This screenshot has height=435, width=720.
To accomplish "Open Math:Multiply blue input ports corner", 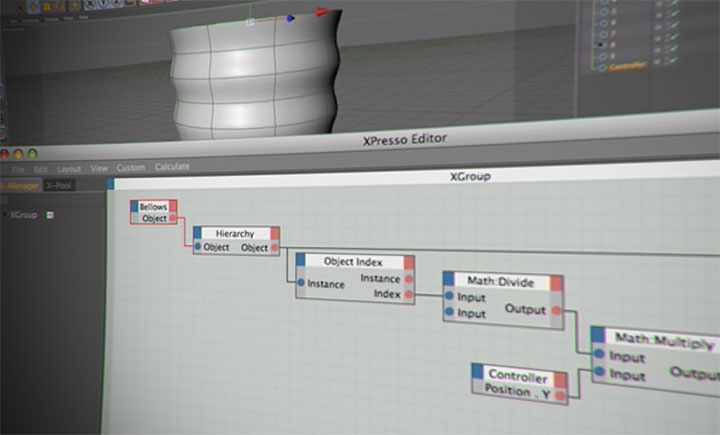I will pyautogui.click(x=597, y=334).
